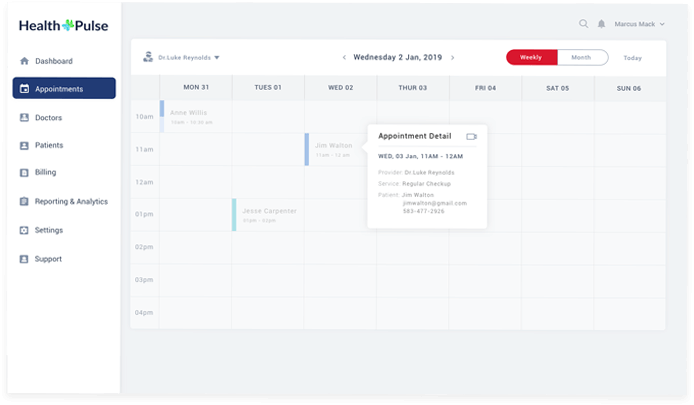Go to previous week using left arrow
The height and width of the screenshot is (405, 694).
[x=344, y=58]
